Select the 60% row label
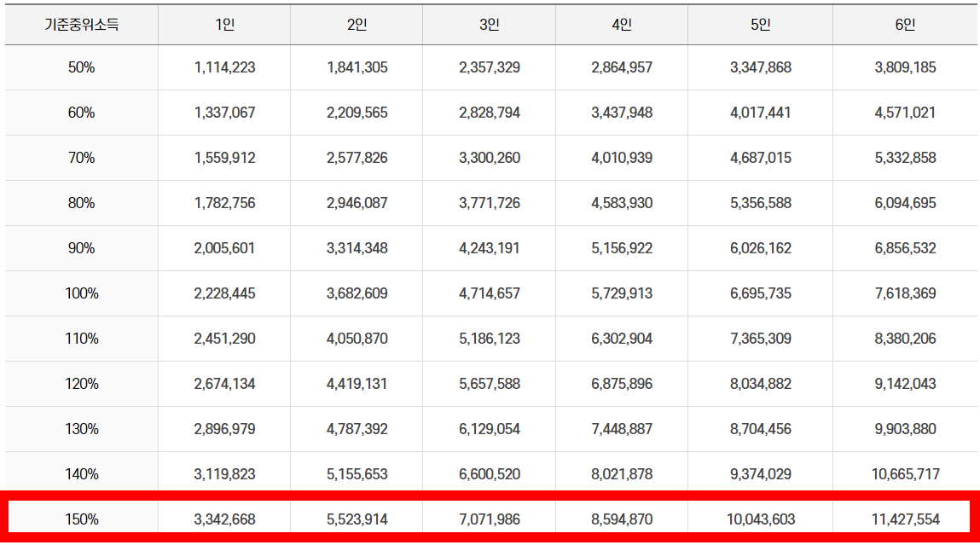The height and width of the screenshot is (545, 980). pyautogui.click(x=81, y=113)
